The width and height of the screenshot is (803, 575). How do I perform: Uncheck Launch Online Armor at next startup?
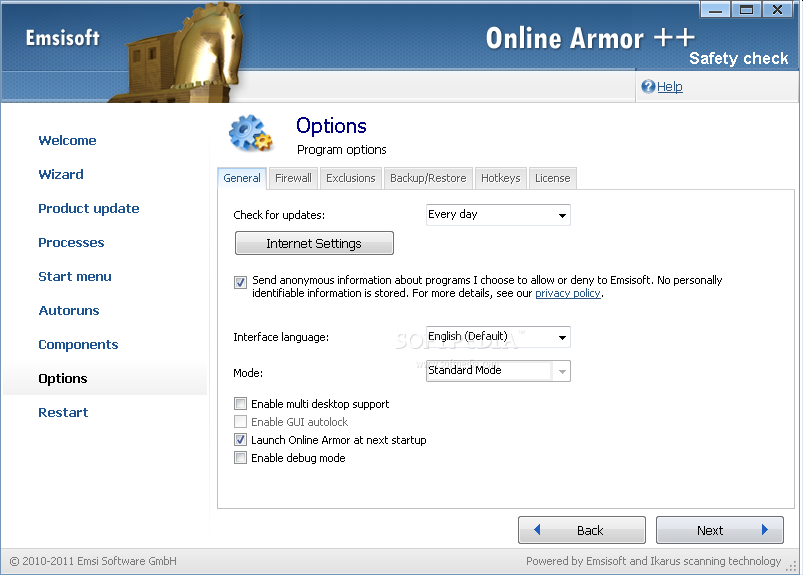point(240,439)
